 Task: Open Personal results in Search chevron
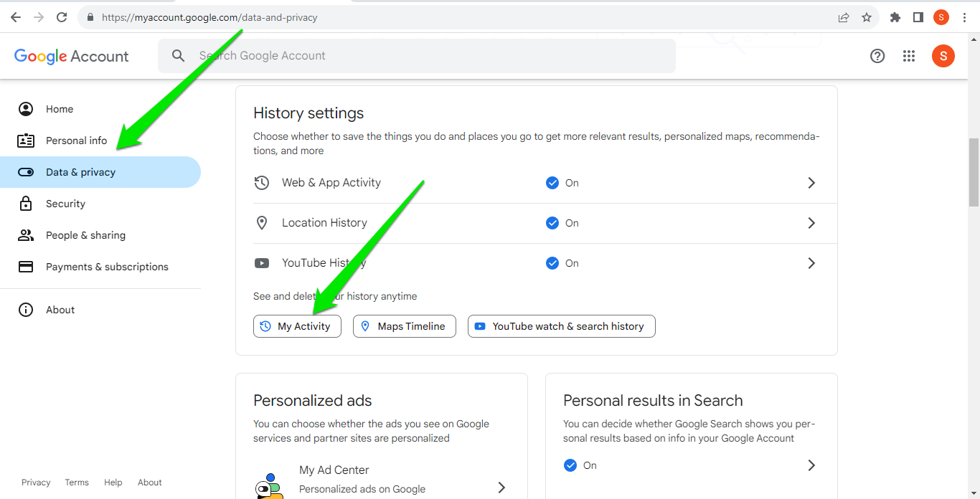click(811, 465)
